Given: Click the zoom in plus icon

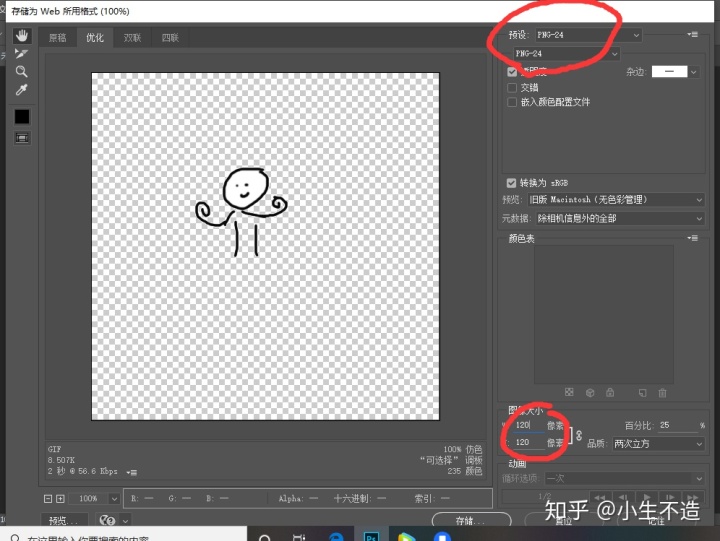Looking at the screenshot, I should (60, 498).
